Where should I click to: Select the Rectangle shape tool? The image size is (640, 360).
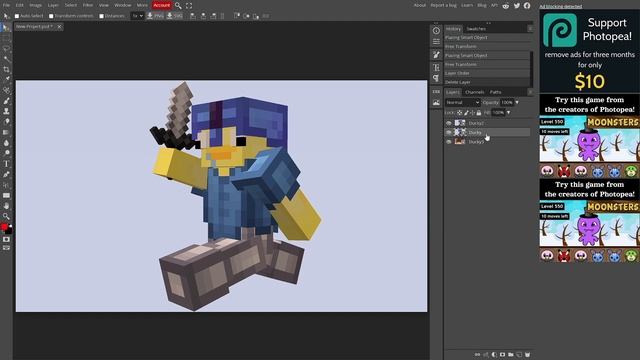pos(6,195)
